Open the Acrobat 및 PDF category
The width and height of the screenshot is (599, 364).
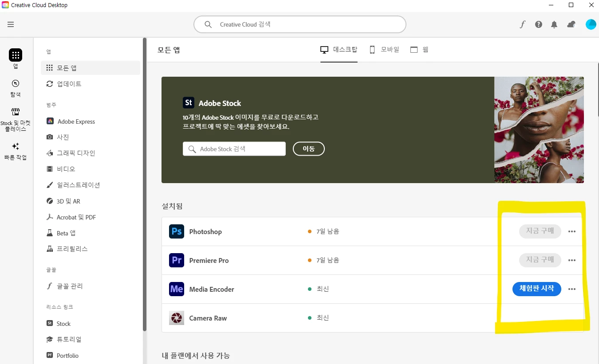pos(91,217)
